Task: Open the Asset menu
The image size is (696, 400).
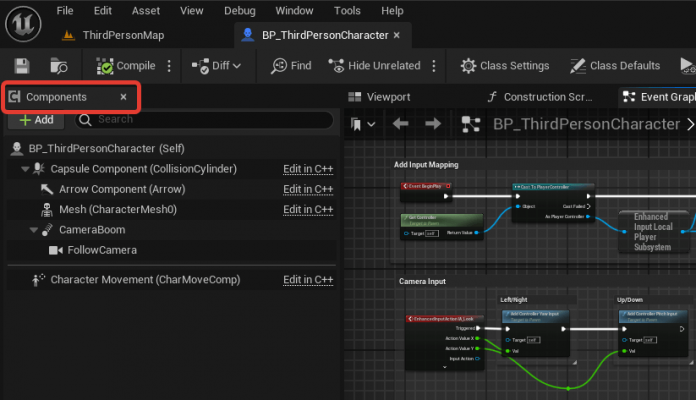Action: [146, 11]
